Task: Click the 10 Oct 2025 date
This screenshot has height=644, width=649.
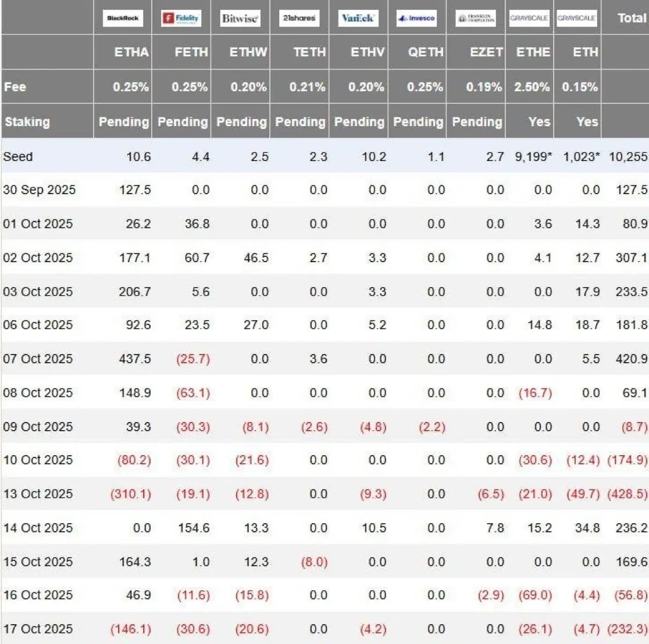Action: click(38, 460)
